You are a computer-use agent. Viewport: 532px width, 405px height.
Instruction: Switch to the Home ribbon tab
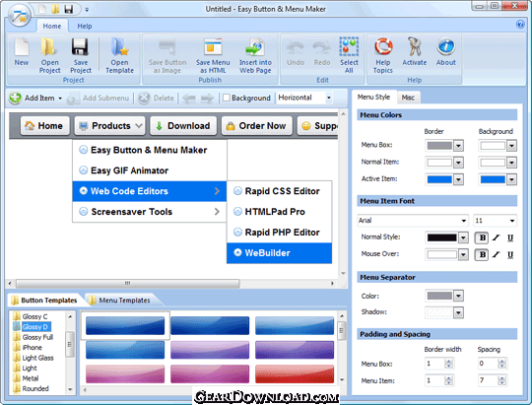52,27
